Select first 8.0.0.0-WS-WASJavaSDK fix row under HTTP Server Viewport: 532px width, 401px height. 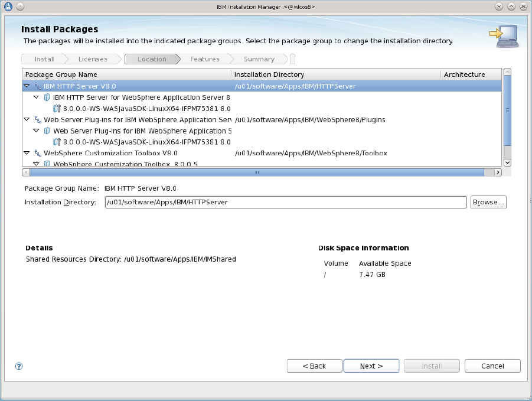tap(262, 109)
